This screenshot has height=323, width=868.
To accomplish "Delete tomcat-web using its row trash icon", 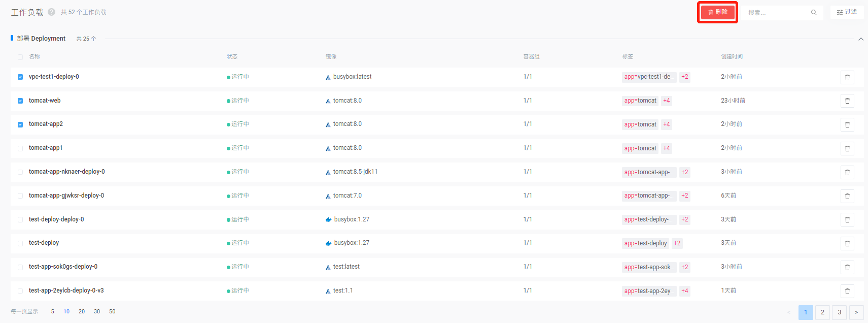I will click(847, 101).
